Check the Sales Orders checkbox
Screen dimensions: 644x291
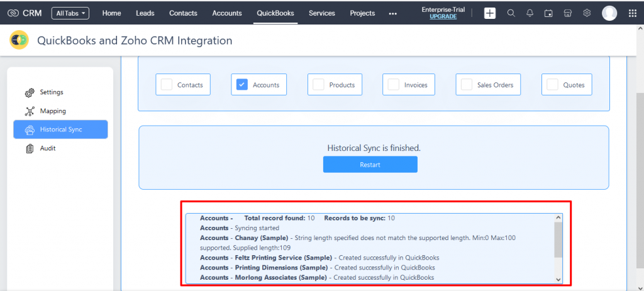(467, 85)
